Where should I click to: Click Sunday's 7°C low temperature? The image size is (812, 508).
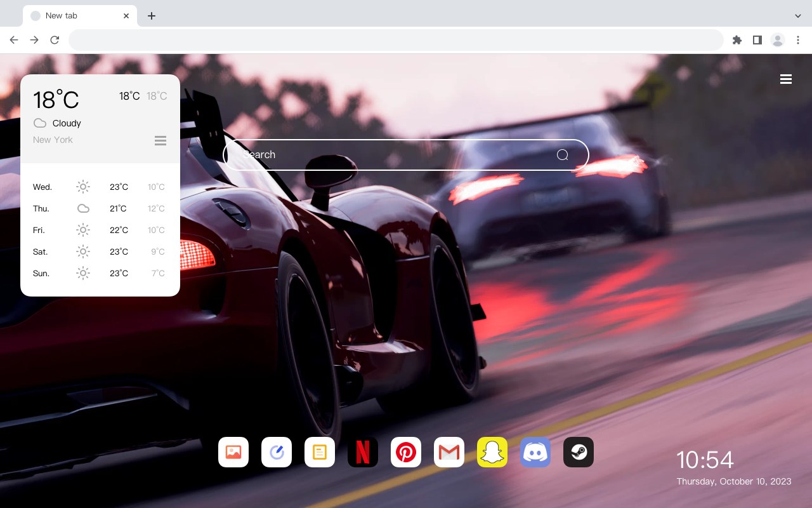pos(158,273)
